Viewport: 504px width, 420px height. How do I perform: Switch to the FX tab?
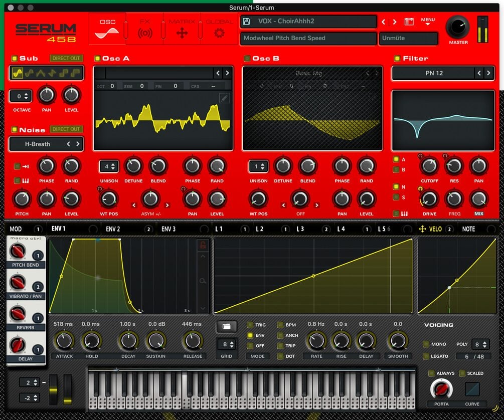click(x=145, y=29)
